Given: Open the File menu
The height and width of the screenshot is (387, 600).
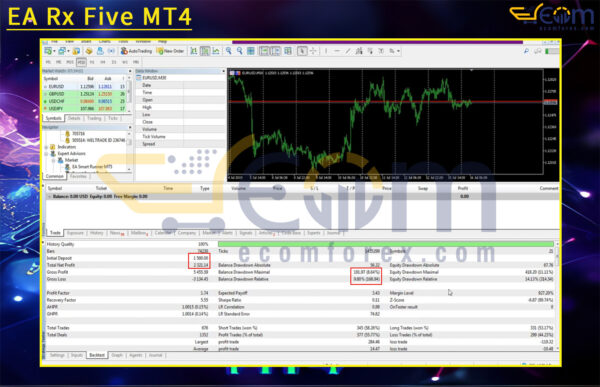Looking at the screenshot, I should [54, 41].
